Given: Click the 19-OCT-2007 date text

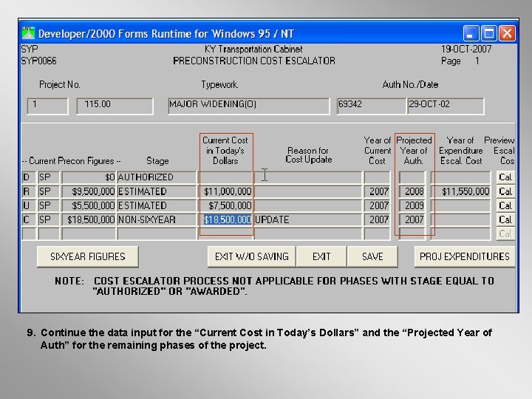Looking at the screenshot, I should pyautogui.click(x=466, y=50).
